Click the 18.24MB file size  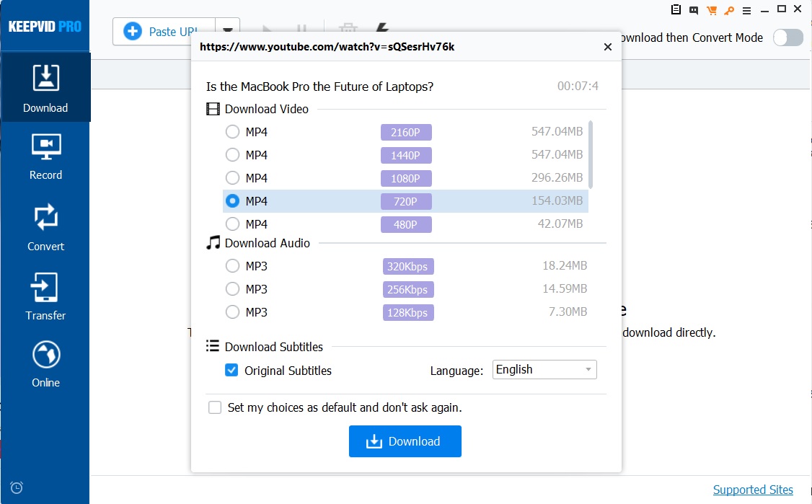[565, 266]
